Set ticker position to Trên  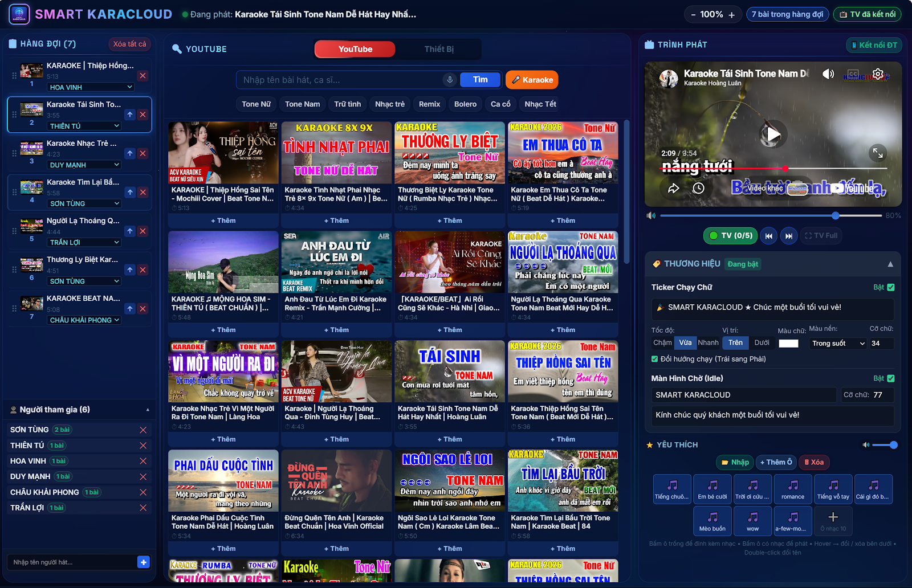tap(735, 343)
